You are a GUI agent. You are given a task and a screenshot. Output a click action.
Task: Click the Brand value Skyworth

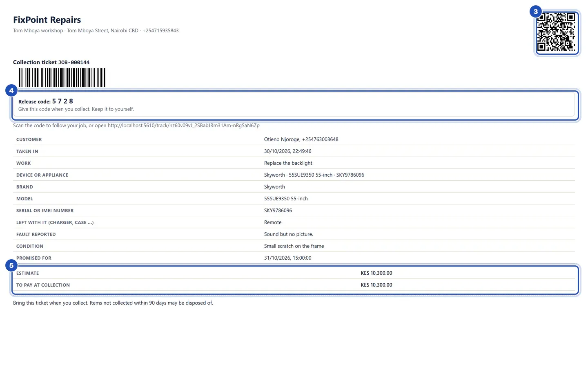274,187
